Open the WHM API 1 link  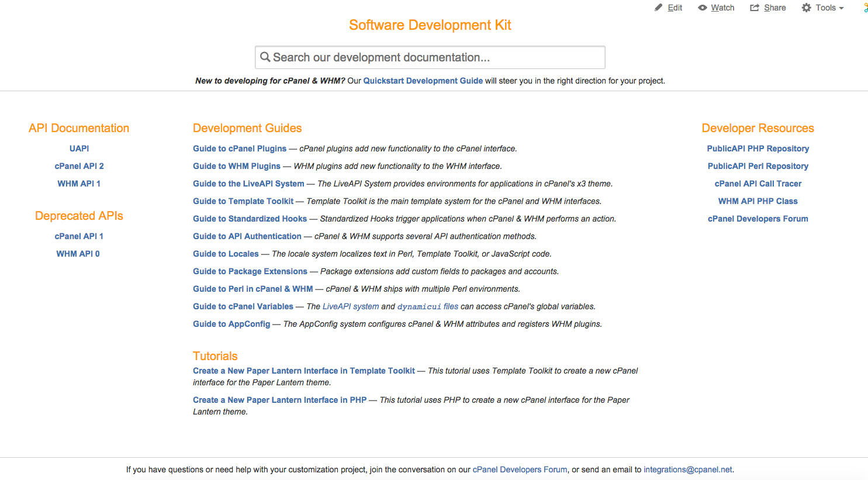coord(79,184)
